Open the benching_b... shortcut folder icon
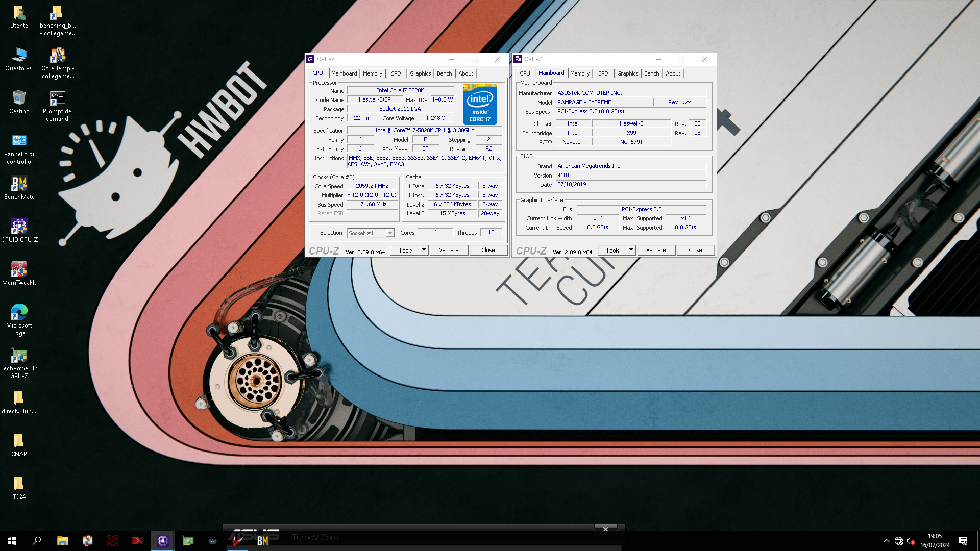Viewport: 980px width, 551px height. tap(58, 20)
